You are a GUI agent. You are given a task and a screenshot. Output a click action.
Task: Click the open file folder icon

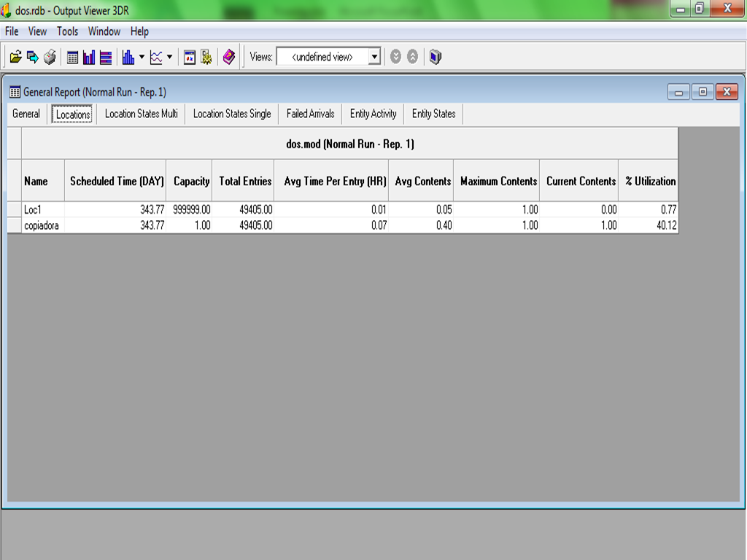click(x=15, y=57)
